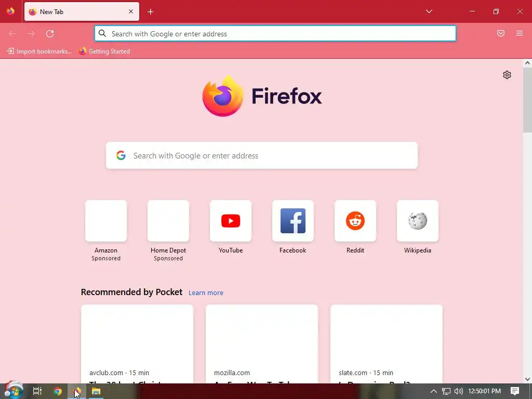Click Import bookmarks toolbar item
The width and height of the screenshot is (532, 399).
coord(39,51)
